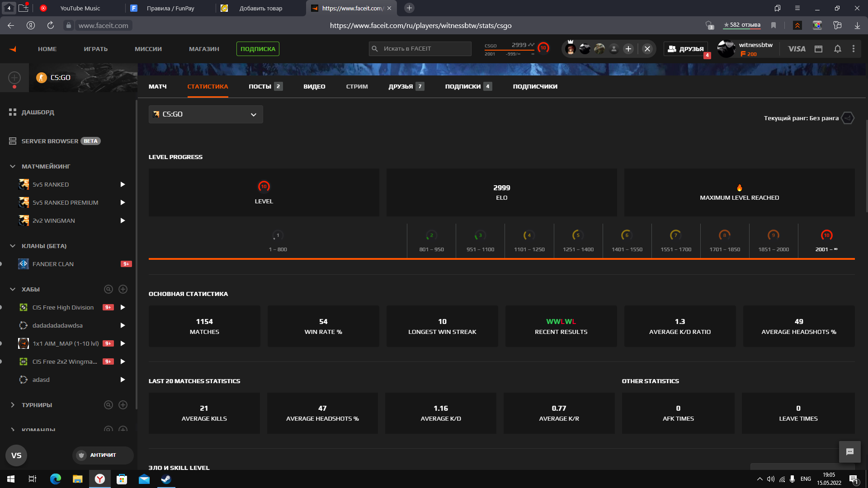Open Steam from the taskbar

[x=166, y=479]
